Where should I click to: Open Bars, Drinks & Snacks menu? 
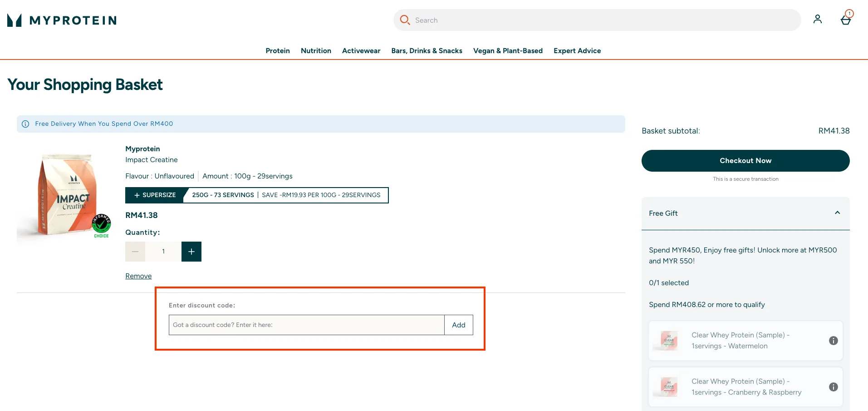(427, 51)
